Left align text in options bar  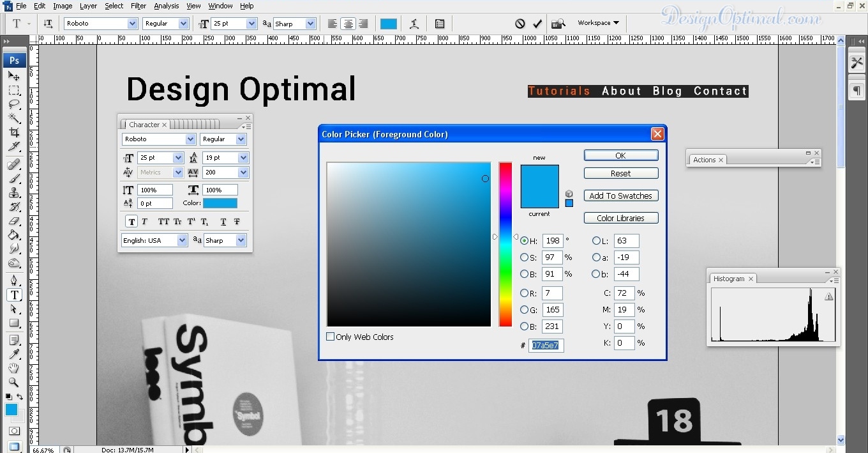[333, 24]
